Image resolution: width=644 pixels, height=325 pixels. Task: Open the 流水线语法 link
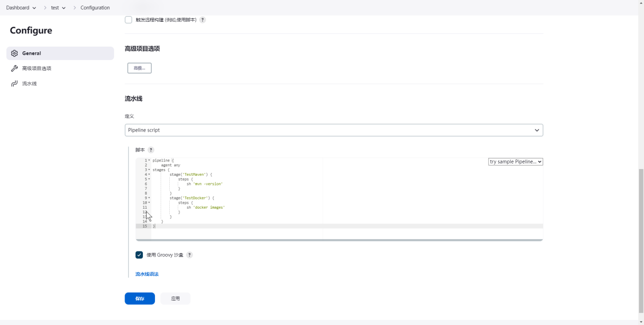point(147,274)
